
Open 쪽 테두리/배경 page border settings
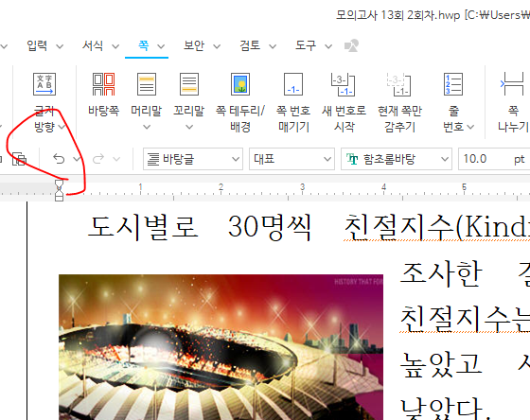click(x=240, y=84)
